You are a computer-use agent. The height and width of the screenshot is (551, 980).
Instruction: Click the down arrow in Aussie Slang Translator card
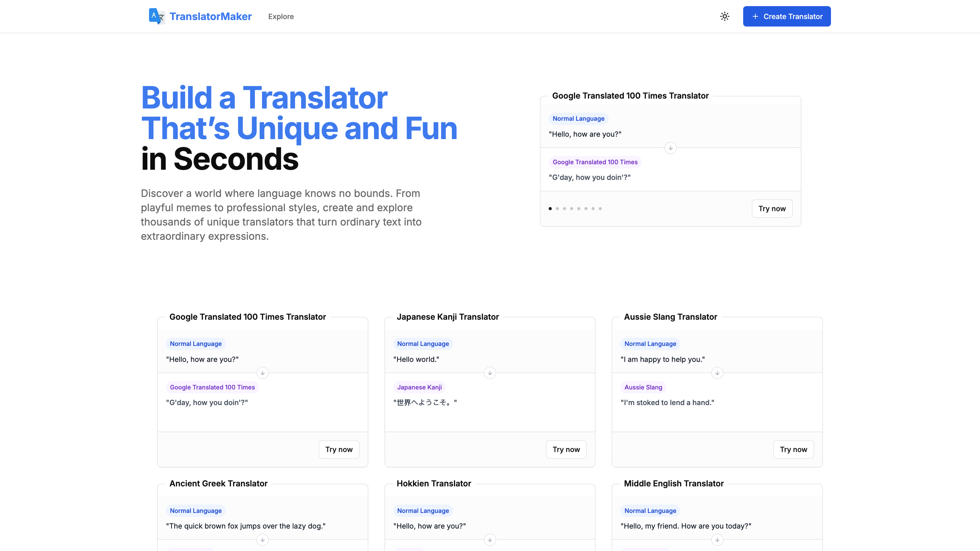coord(717,373)
